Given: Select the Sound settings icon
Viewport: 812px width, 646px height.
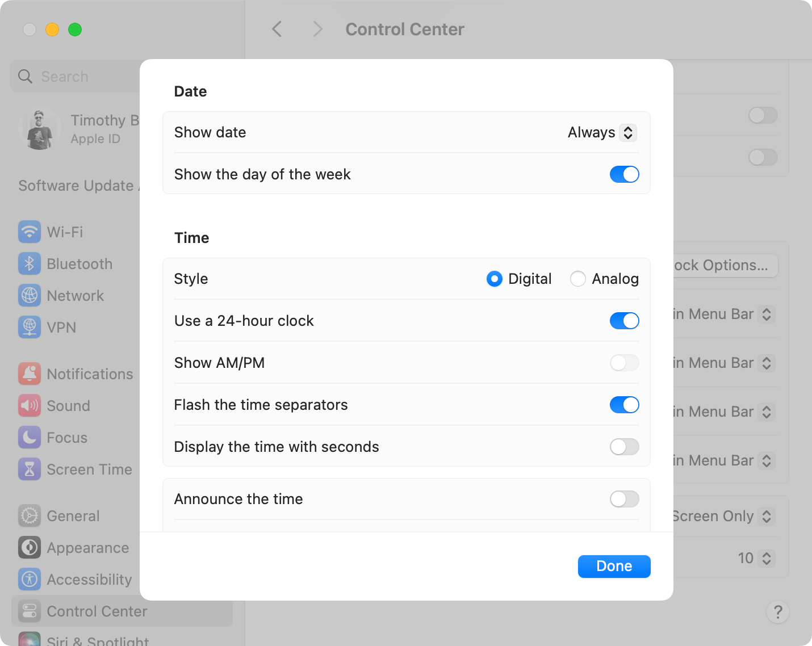Looking at the screenshot, I should tap(30, 405).
